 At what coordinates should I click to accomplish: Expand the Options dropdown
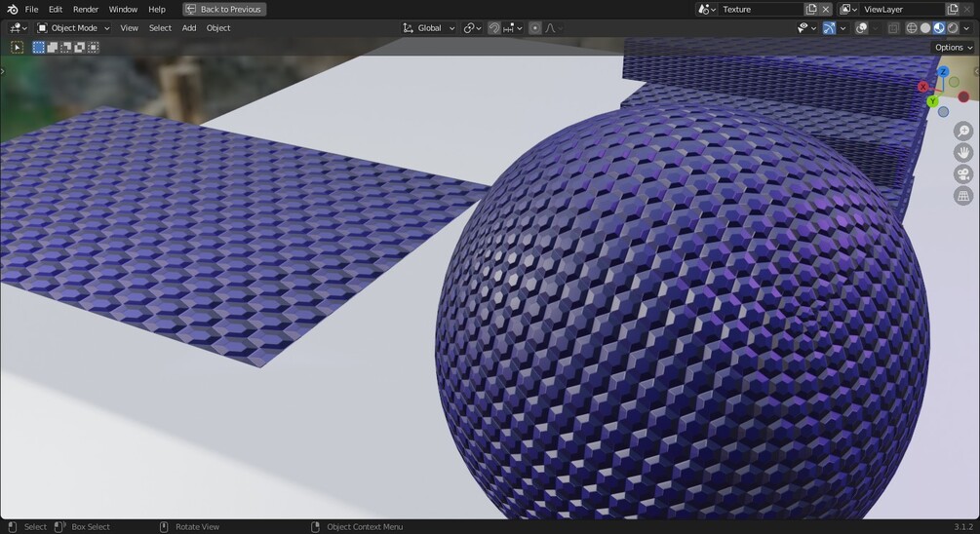click(953, 48)
